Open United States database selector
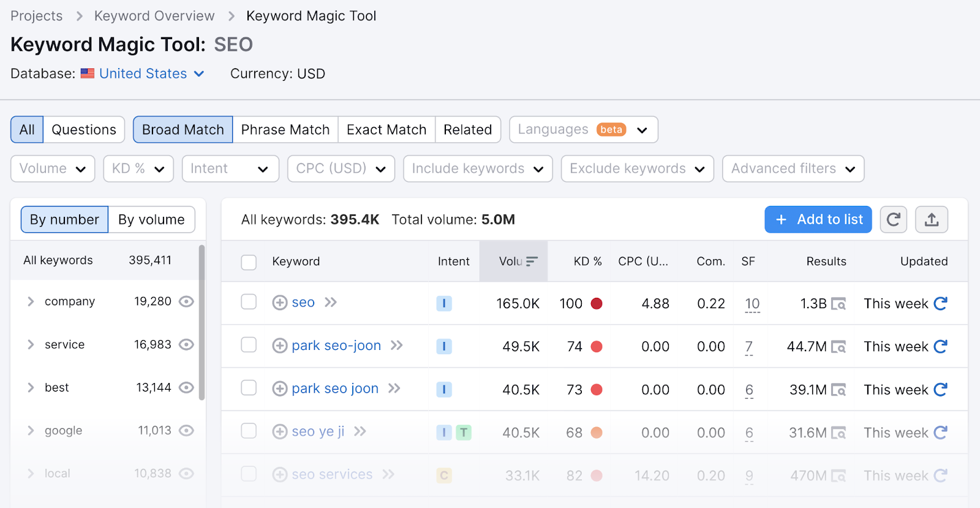This screenshot has width=980, height=508. coord(151,74)
